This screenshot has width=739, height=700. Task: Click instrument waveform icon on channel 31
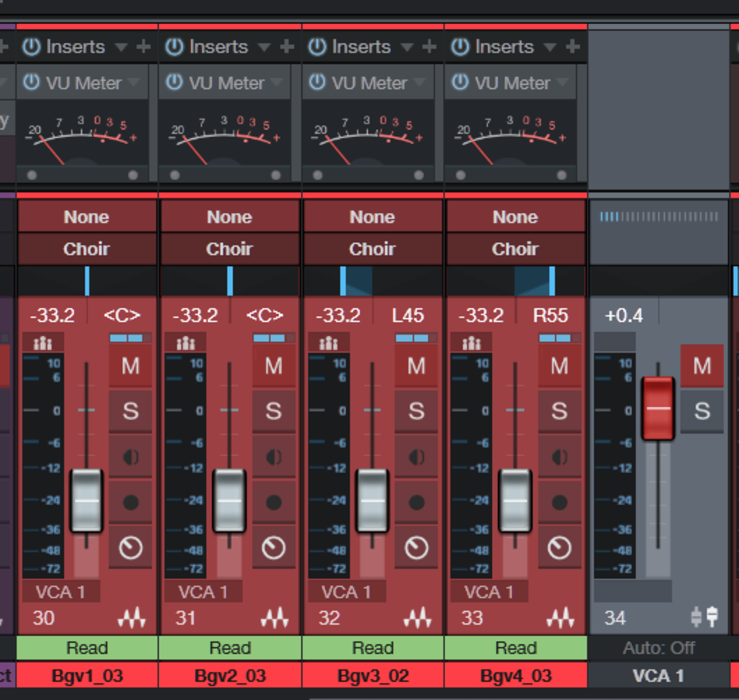[275, 617]
